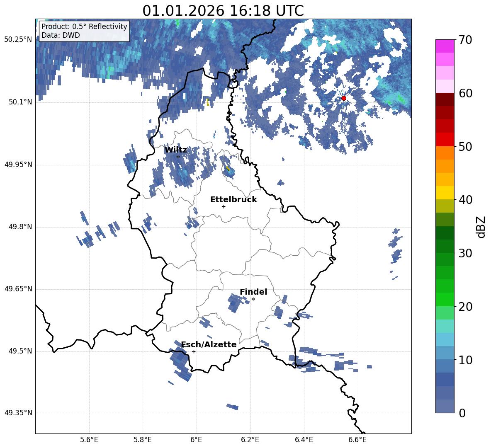Click the light blue colorbar segment above 10
The height and width of the screenshot is (448, 491).
(445, 353)
